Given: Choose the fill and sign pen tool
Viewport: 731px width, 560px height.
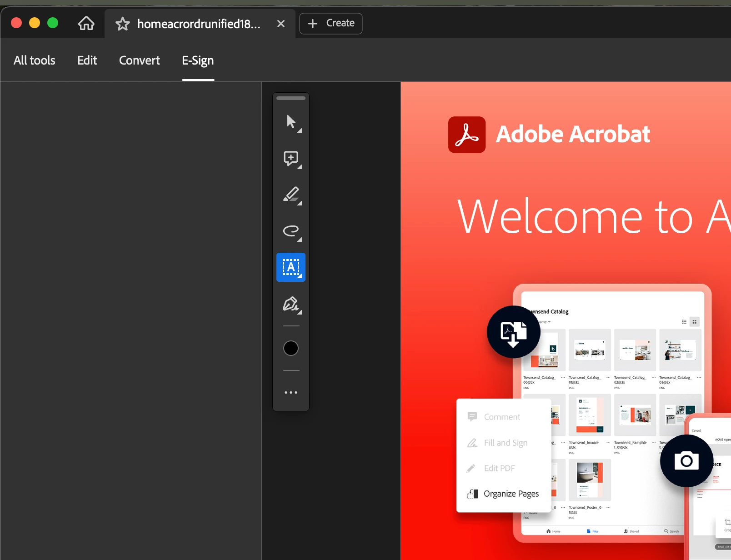Looking at the screenshot, I should coord(291,304).
